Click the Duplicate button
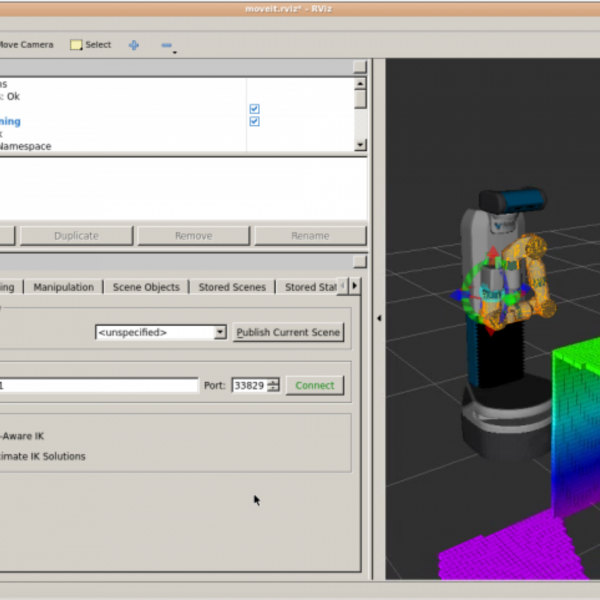600x600 pixels. 77,236
